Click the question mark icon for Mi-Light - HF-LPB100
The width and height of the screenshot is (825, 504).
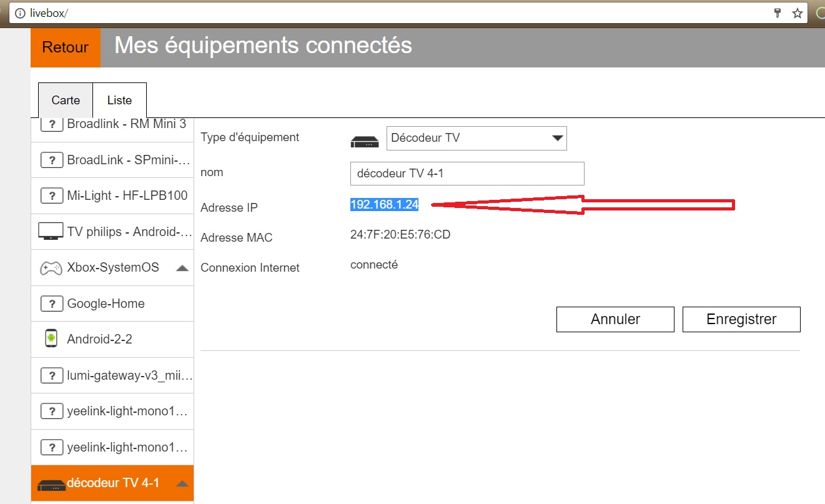[52, 195]
